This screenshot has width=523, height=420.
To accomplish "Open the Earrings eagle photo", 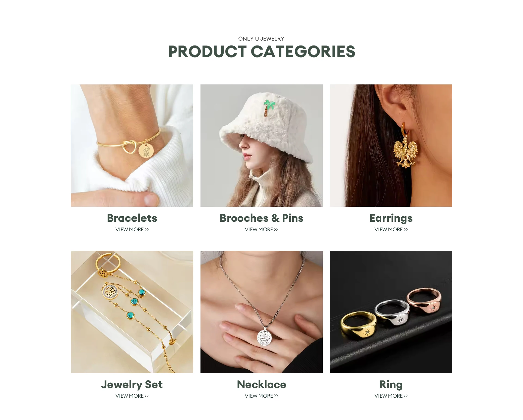I will 391,145.
